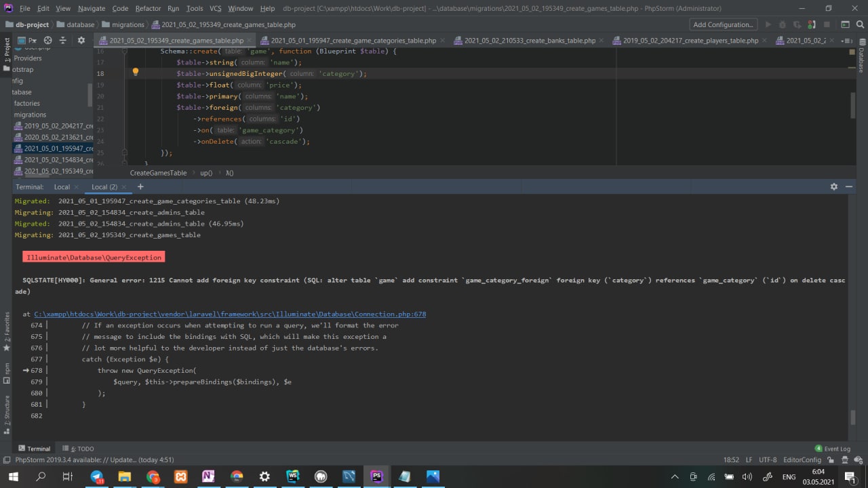Image resolution: width=868 pixels, height=488 pixels.
Task: Open Windows Start menu
Action: tap(13, 476)
